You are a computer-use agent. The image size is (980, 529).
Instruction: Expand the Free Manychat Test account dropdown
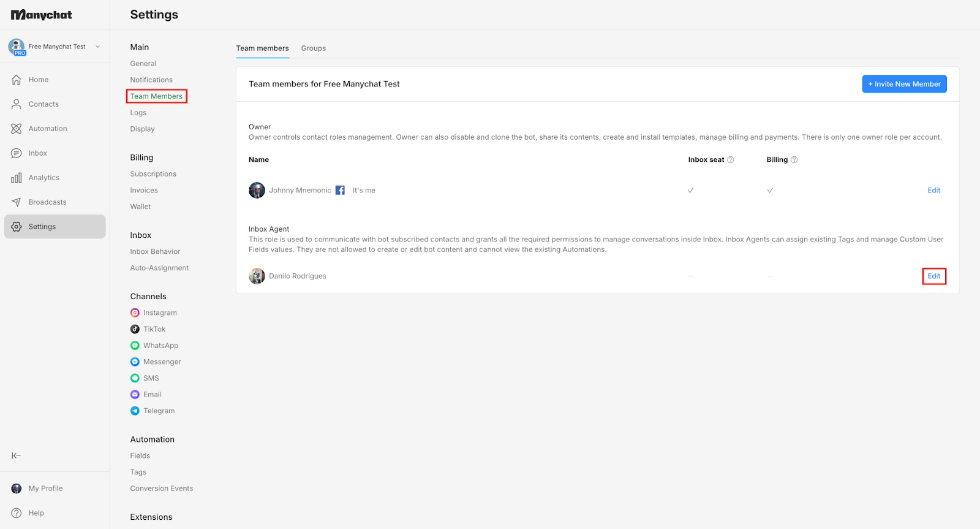click(x=97, y=47)
